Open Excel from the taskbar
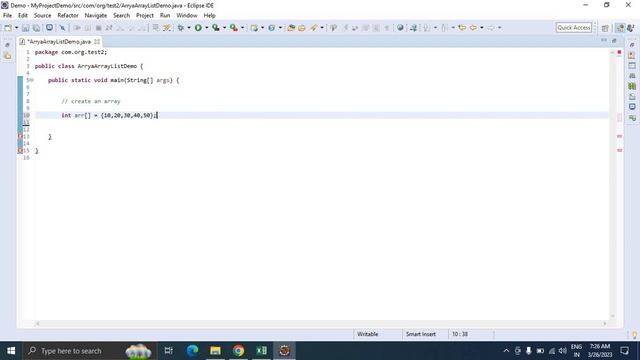 pos(261,351)
